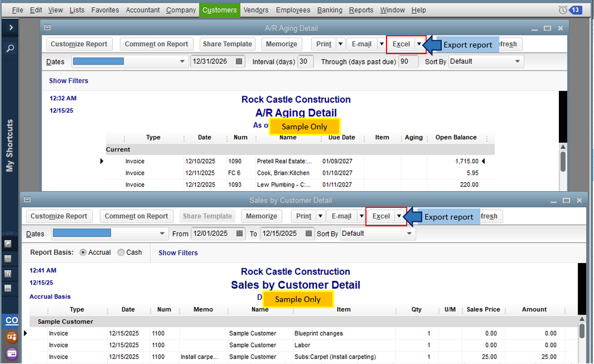Click the window menu icon of Sales by Customer Detail
The image size is (594, 364).
pos(27,200)
